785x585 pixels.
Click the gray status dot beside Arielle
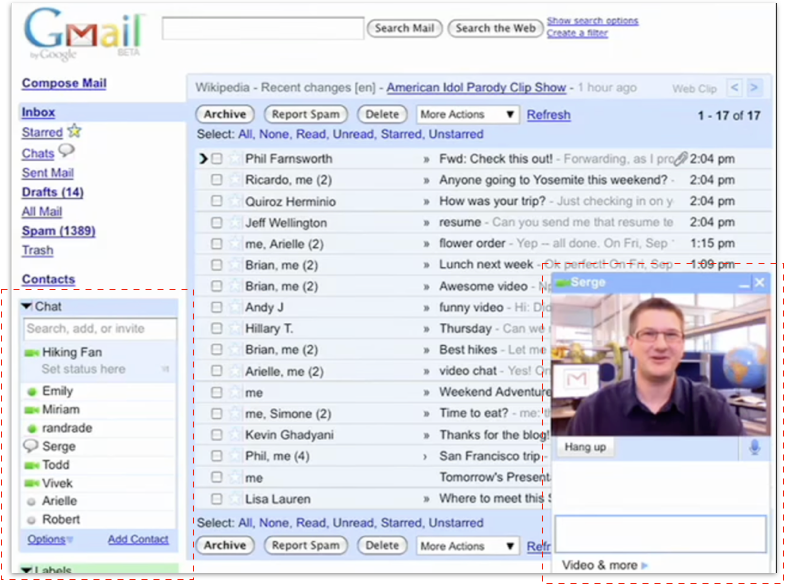pyautogui.click(x=32, y=502)
